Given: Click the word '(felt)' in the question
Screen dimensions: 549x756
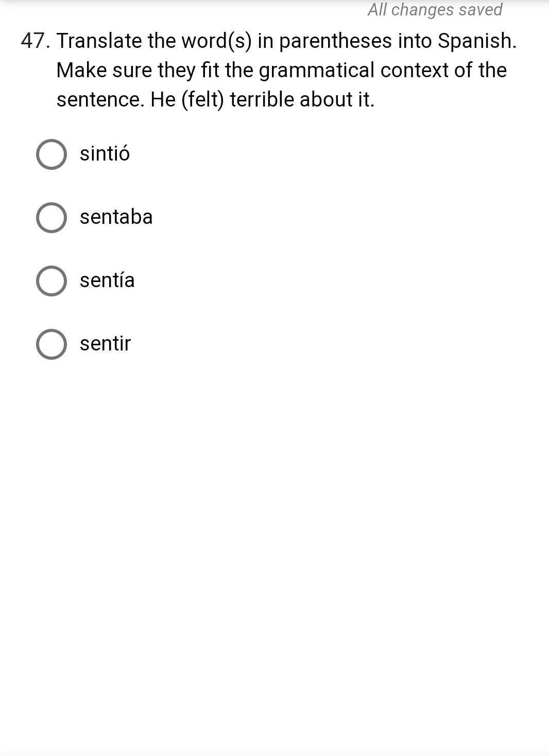Looking at the screenshot, I should 202,100.
